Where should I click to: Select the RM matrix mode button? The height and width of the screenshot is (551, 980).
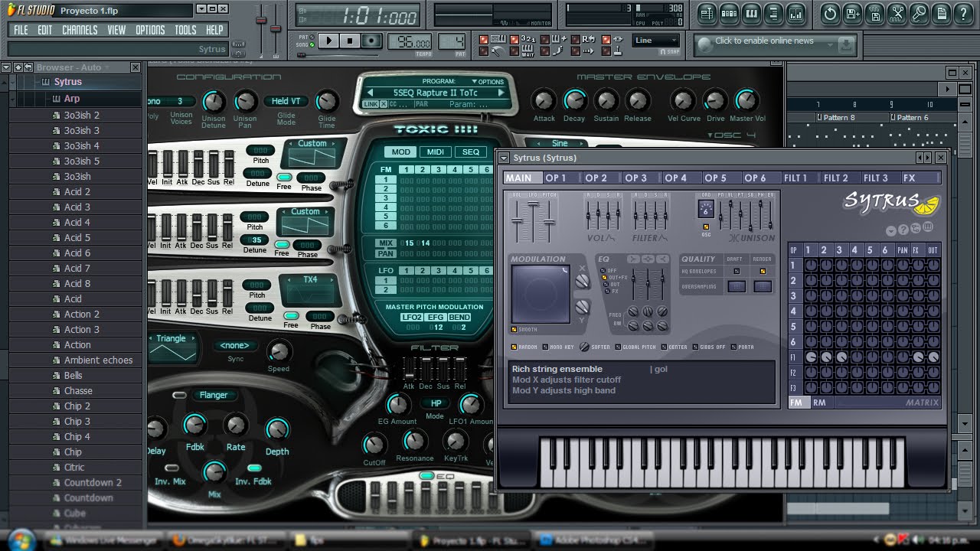[x=820, y=403]
